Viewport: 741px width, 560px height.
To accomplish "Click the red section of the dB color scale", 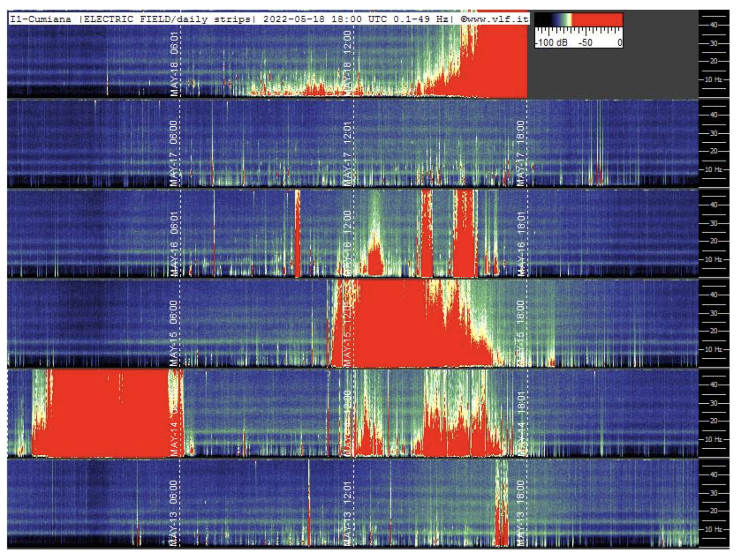I will [597, 19].
